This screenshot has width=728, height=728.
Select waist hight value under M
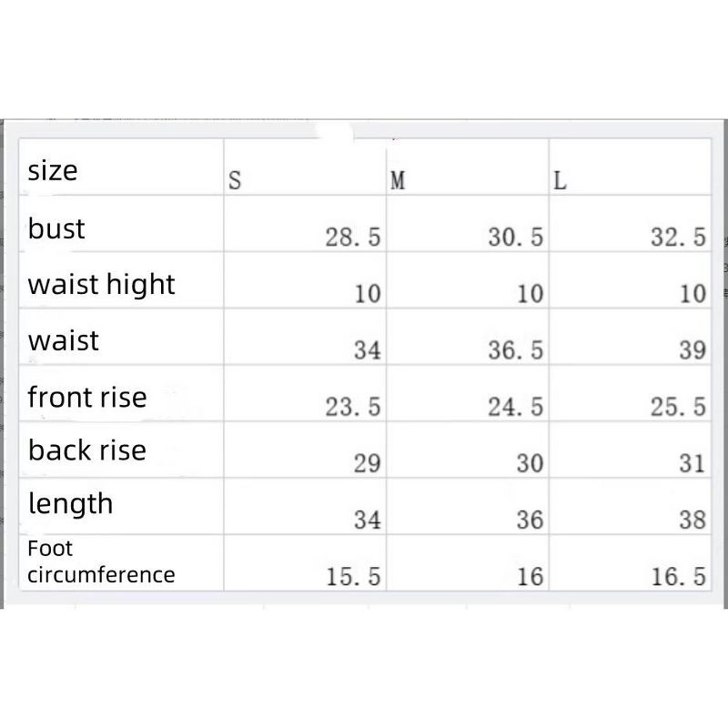coord(530,294)
